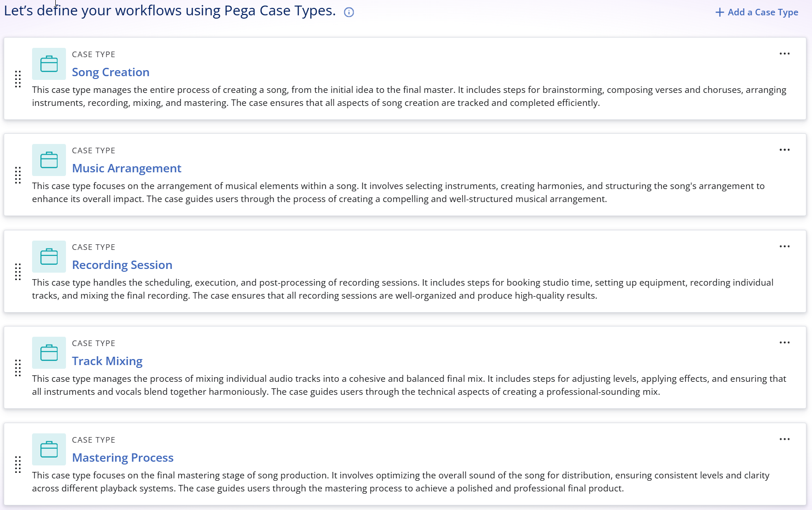Click the Recording Session briefcase icon

tap(49, 257)
